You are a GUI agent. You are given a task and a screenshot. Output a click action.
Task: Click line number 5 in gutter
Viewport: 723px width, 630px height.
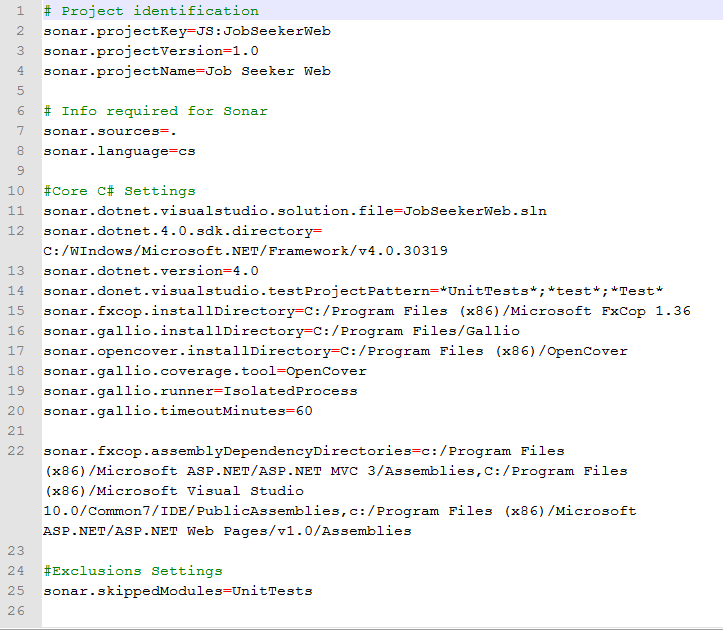(x=20, y=91)
